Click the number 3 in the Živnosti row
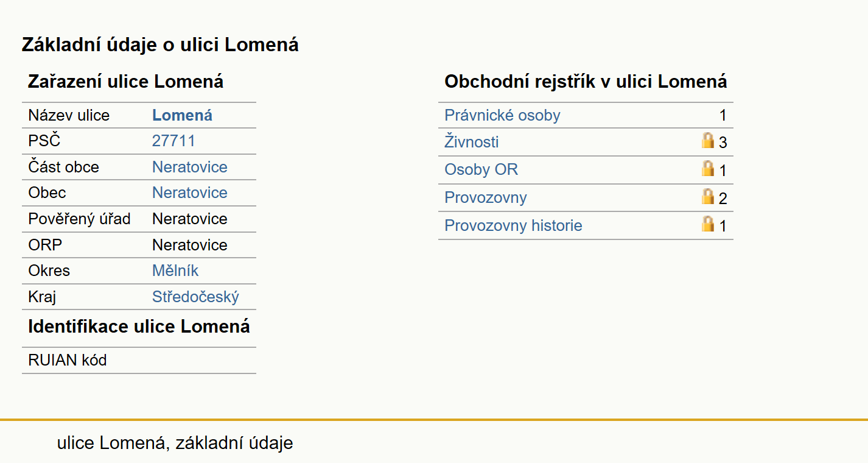This screenshot has width=868, height=463. 723,143
